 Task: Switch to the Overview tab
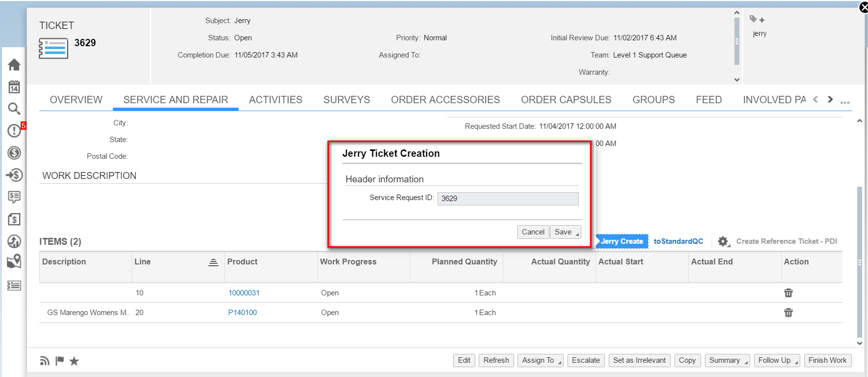76,100
